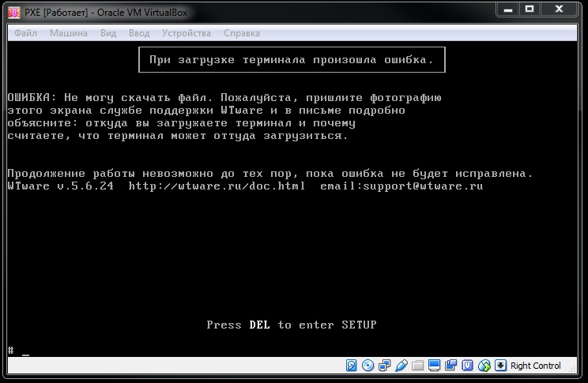Image resolution: width=588 pixels, height=383 pixels.
Task: Click the Right Control host key label
Action: coord(535,366)
